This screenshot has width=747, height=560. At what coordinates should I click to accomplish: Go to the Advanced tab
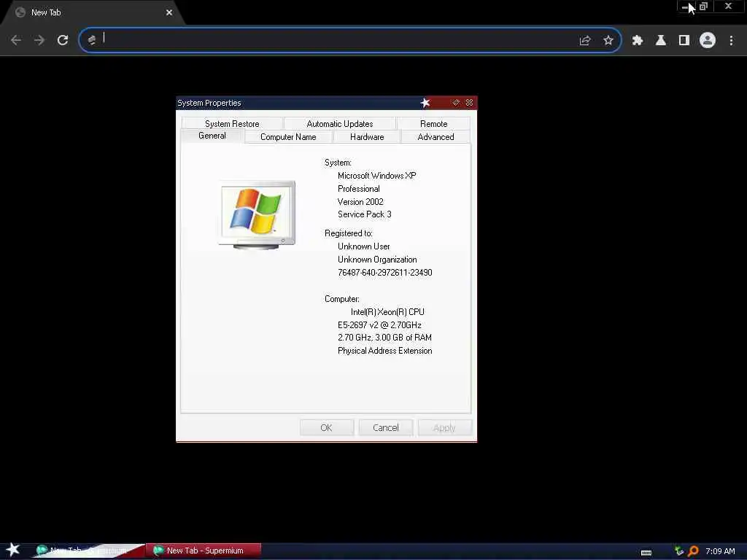[x=436, y=137]
